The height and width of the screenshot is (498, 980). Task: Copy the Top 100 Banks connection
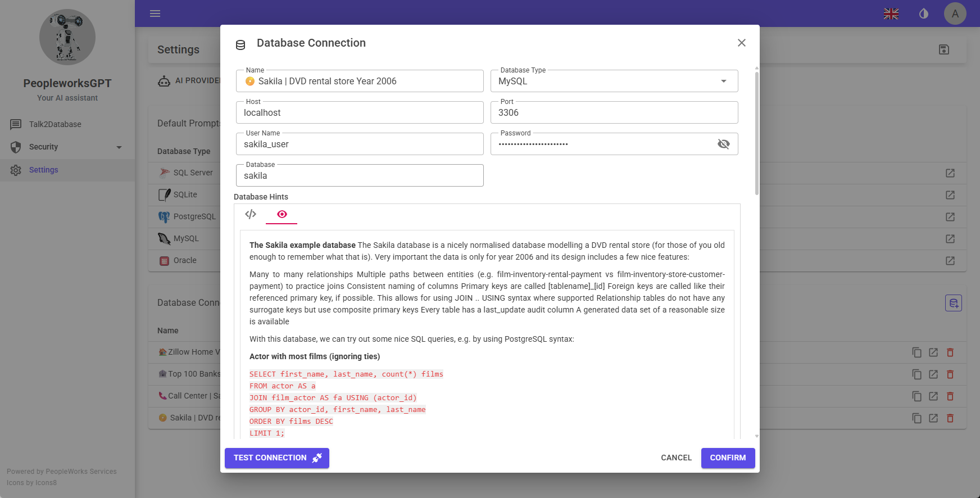pyautogui.click(x=917, y=374)
